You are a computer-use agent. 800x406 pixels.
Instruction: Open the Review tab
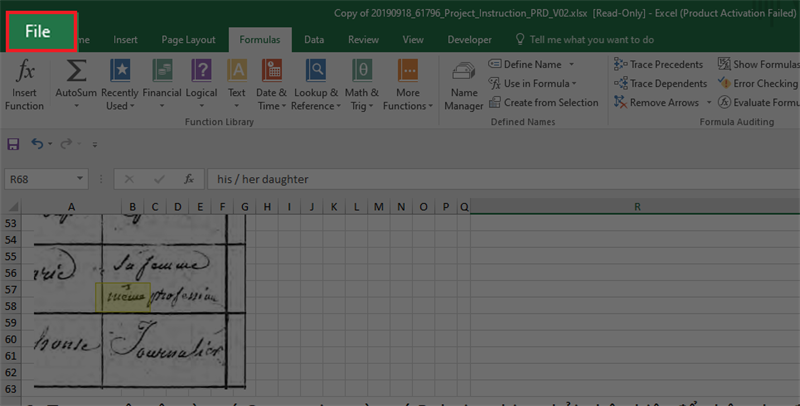pos(363,40)
